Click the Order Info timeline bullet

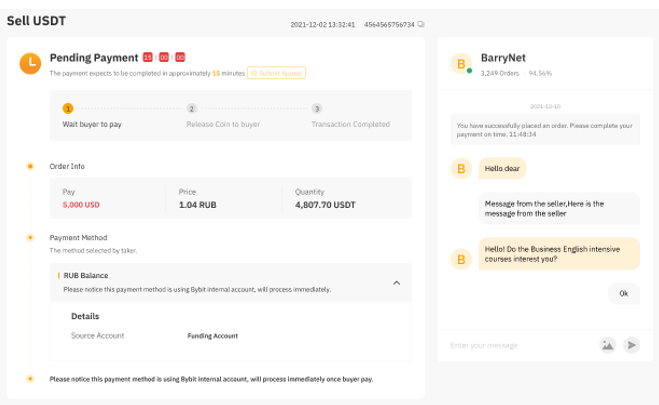coord(30,166)
